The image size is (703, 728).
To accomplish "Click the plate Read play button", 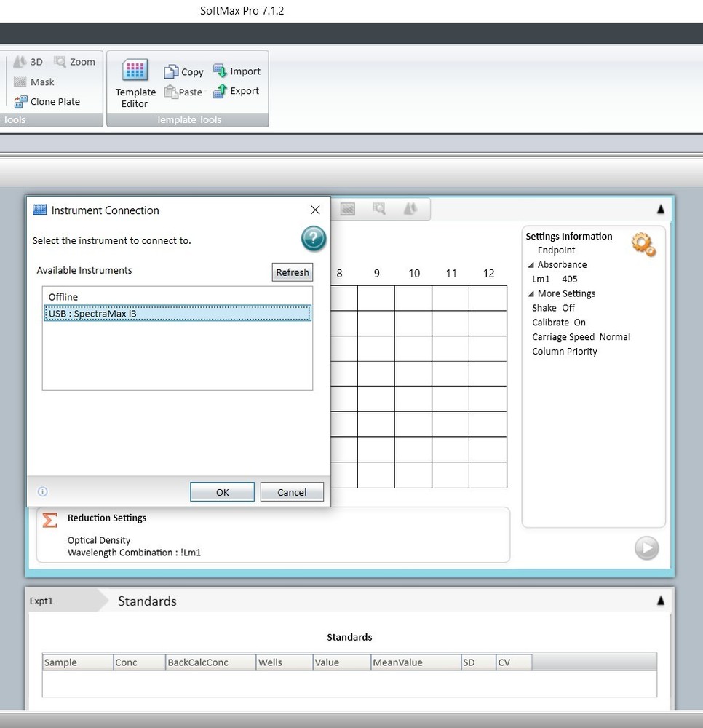I will 646,548.
